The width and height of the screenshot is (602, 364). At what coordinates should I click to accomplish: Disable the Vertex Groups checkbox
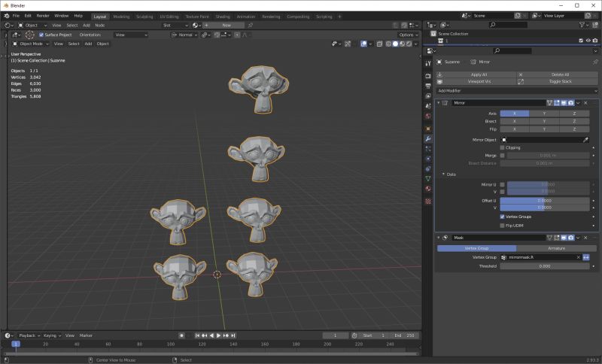[x=502, y=217]
